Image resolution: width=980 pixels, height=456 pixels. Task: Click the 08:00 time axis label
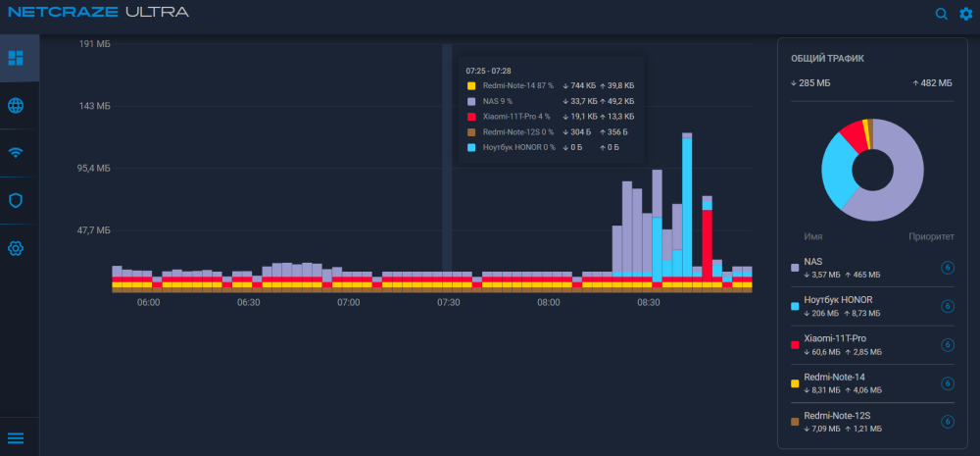(549, 302)
